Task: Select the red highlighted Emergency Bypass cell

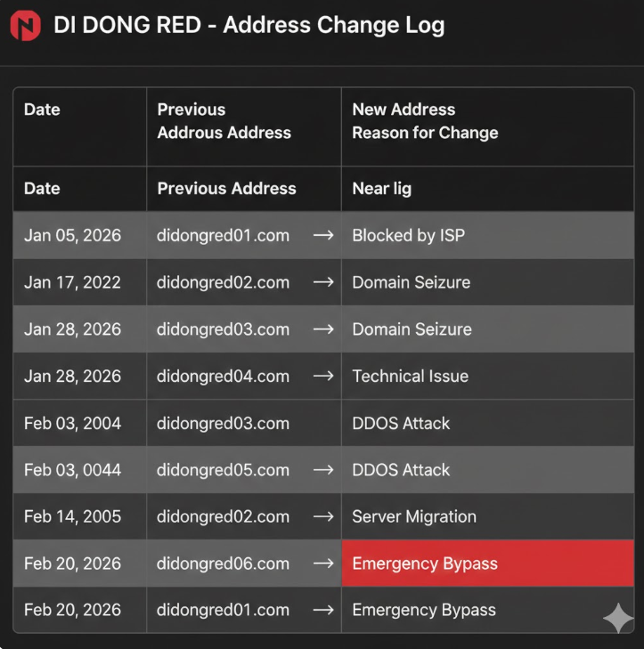Action: click(x=486, y=564)
